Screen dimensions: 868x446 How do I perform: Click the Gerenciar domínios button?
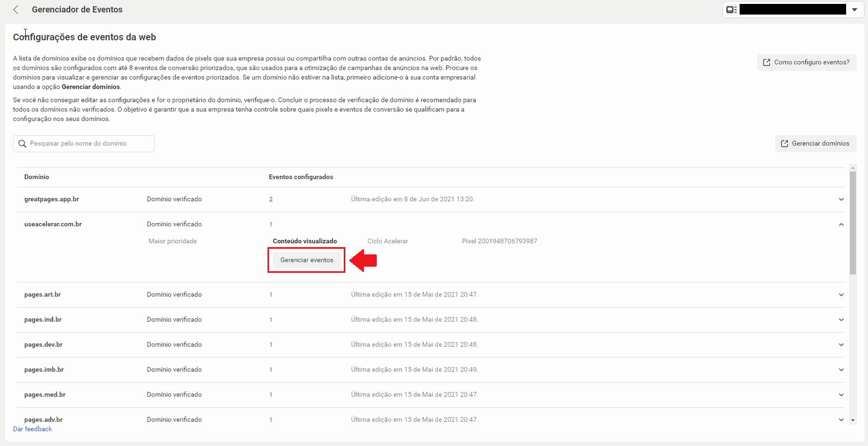(816, 143)
